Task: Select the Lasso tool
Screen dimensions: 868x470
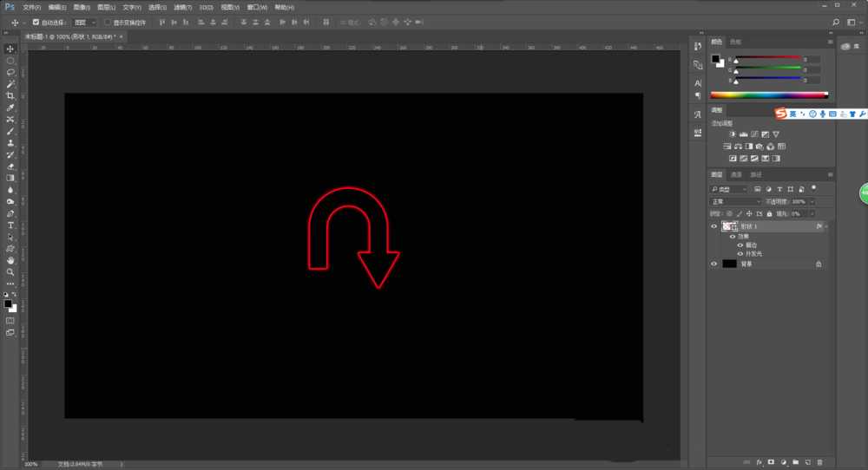Action: coord(10,72)
